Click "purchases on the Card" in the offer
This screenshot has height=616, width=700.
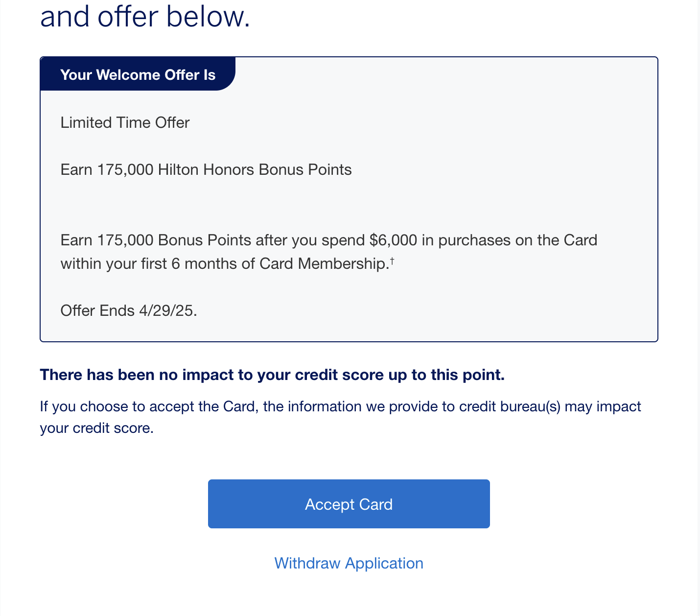[x=518, y=240]
